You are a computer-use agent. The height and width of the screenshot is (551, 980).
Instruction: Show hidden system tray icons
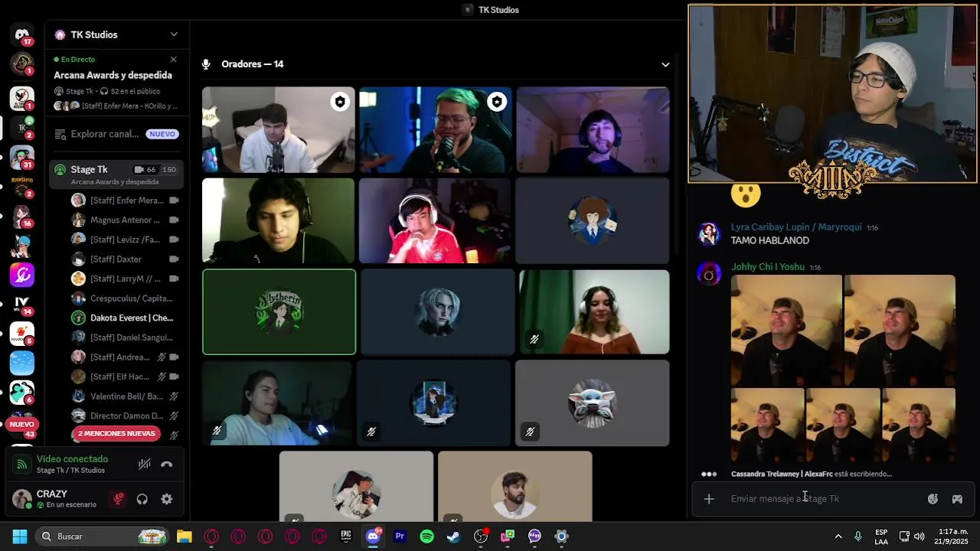tap(838, 536)
